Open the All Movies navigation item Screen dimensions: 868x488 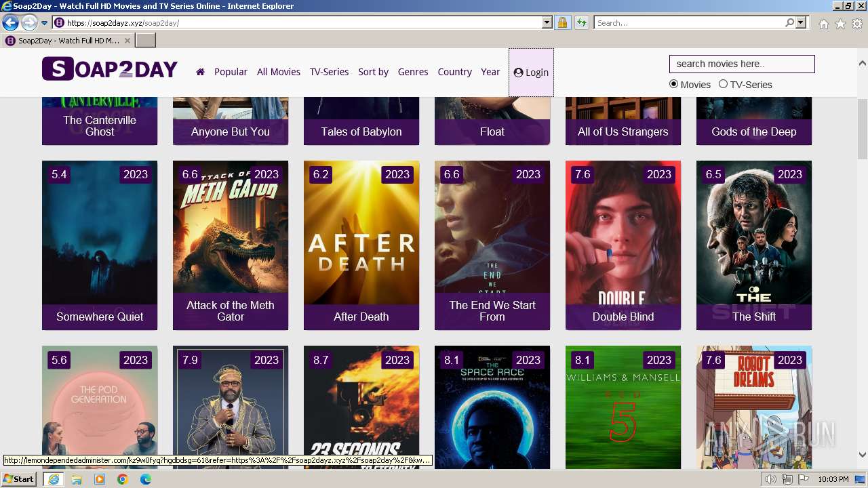click(x=278, y=72)
